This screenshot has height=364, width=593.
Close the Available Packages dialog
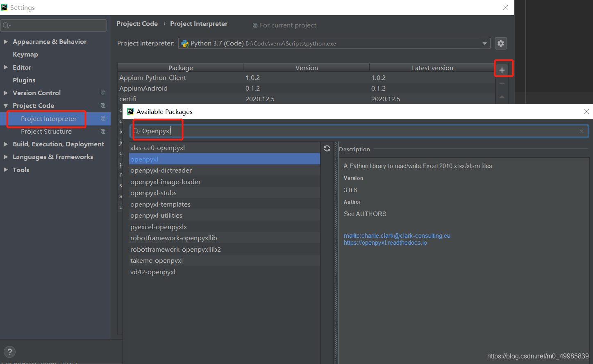[x=586, y=111]
